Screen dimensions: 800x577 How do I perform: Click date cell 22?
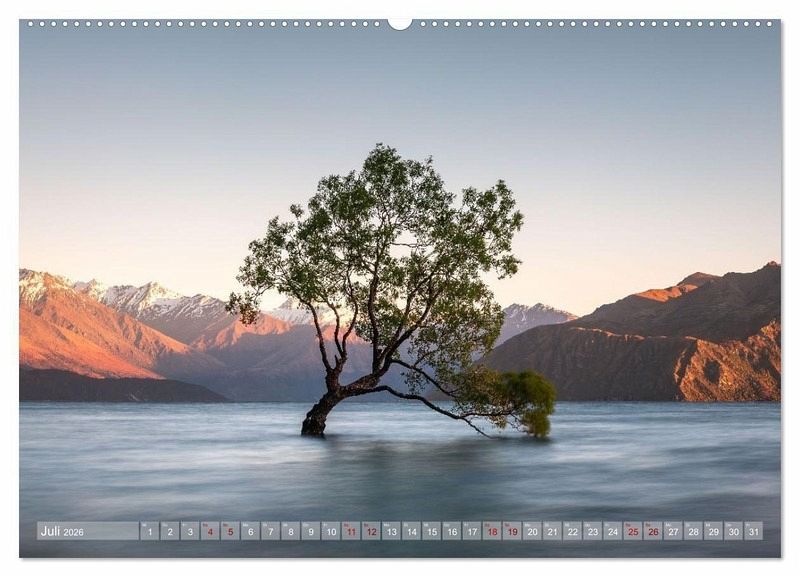(573, 531)
